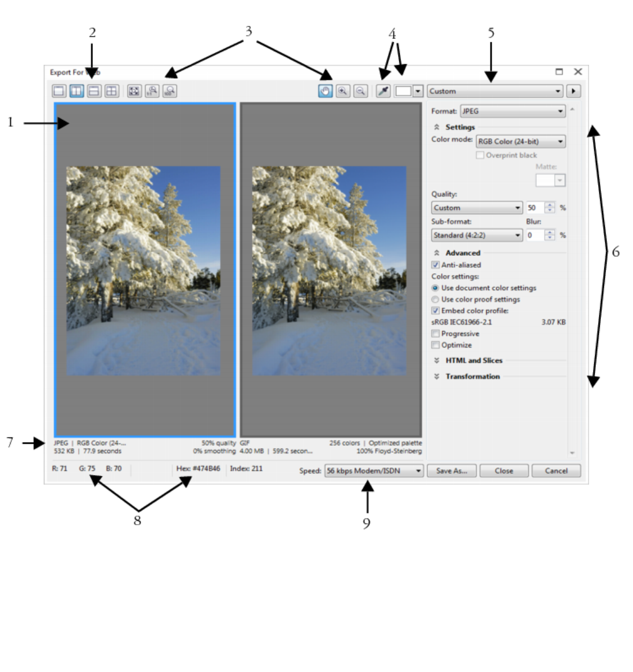Open the Speed 56 kbps Modem/ISDN dropdown
The width and height of the screenshot is (633, 672).
click(x=374, y=471)
